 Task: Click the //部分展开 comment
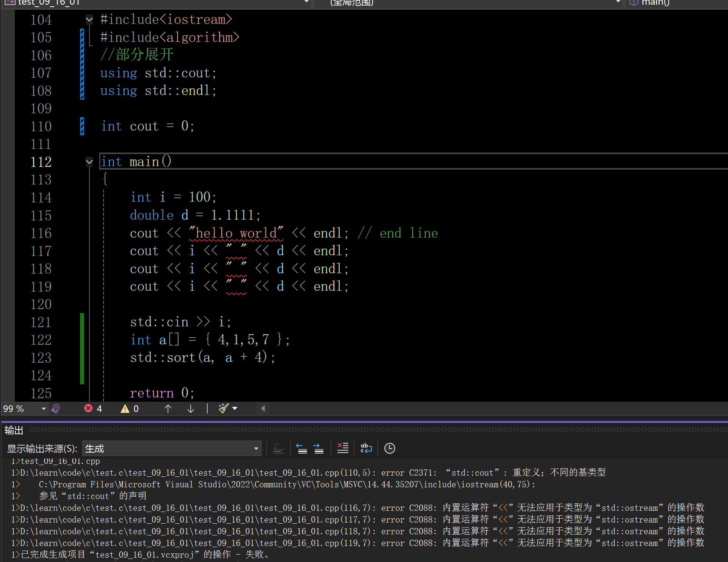[x=137, y=55]
